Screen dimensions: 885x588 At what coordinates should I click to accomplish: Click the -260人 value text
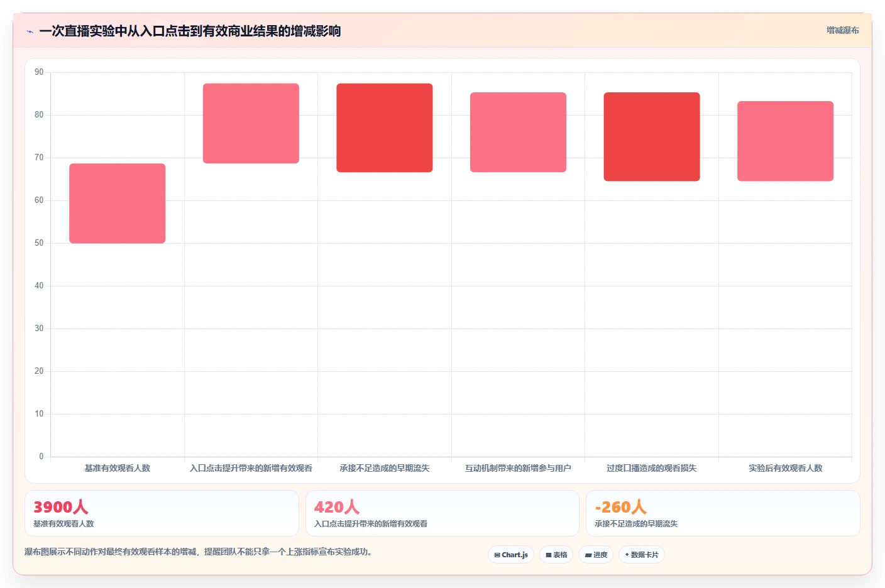point(620,507)
